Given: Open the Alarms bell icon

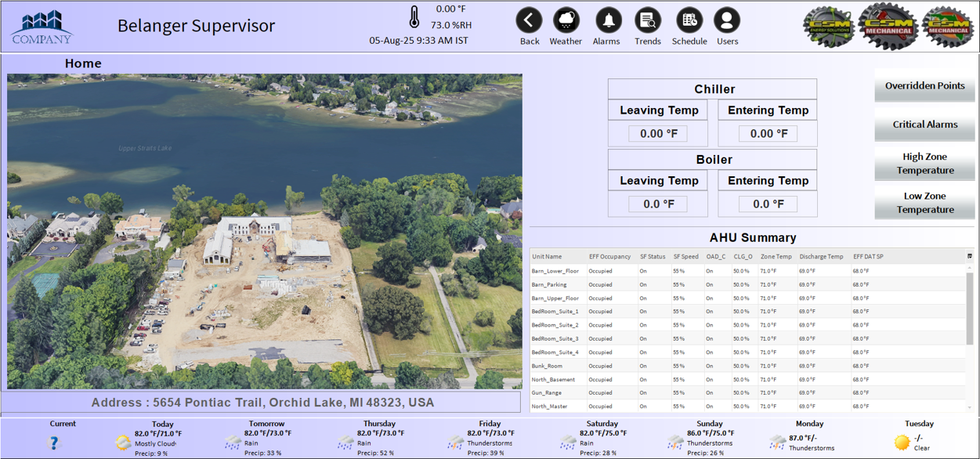Looking at the screenshot, I should point(607,21).
